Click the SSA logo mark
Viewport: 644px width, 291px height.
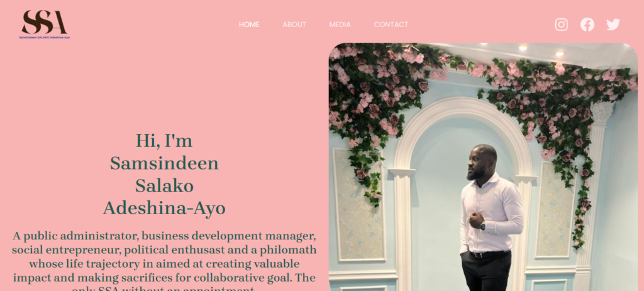click(x=44, y=22)
